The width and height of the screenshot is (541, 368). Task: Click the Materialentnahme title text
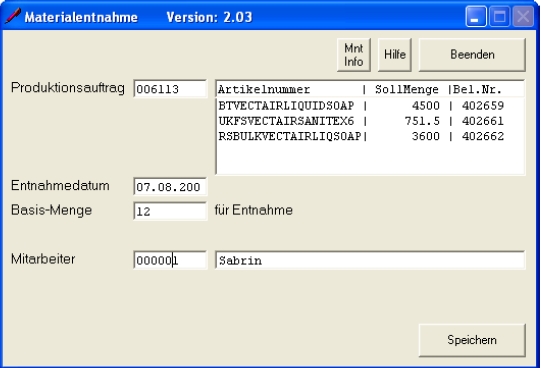click(x=81, y=17)
